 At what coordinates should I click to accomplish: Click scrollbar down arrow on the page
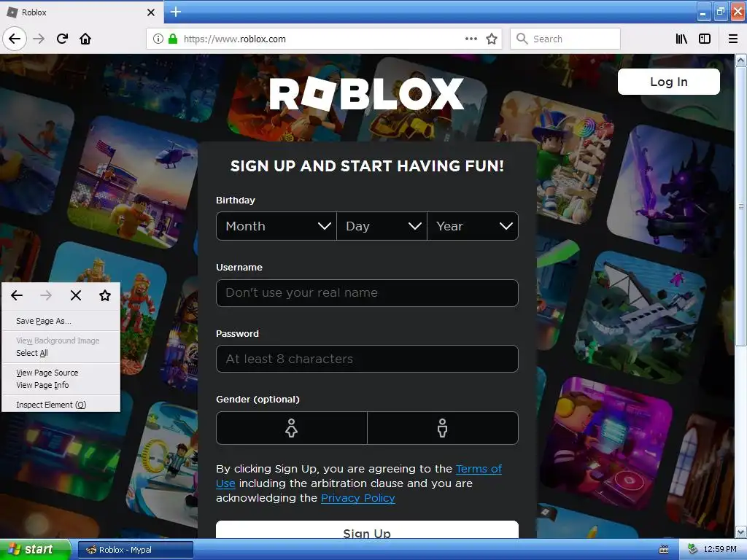point(741,532)
